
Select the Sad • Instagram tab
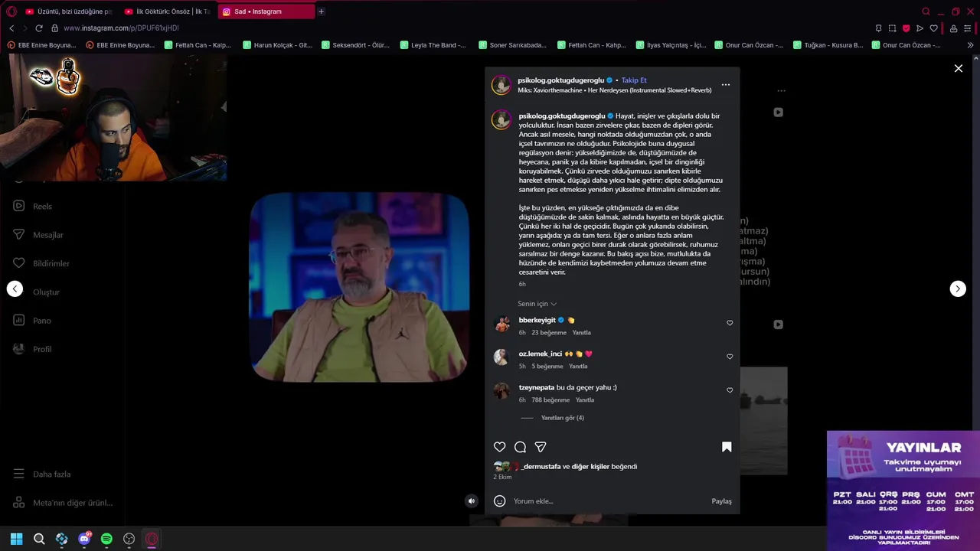click(266, 11)
